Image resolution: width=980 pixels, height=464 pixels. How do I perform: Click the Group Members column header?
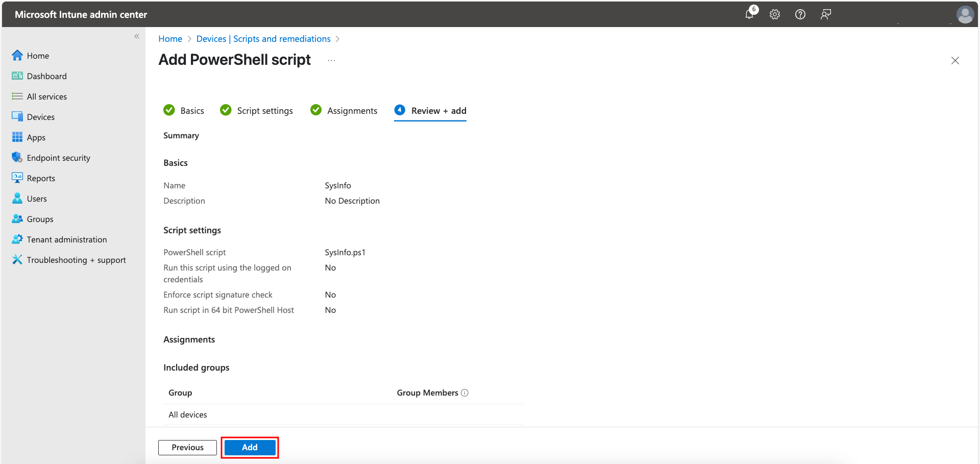click(x=428, y=393)
